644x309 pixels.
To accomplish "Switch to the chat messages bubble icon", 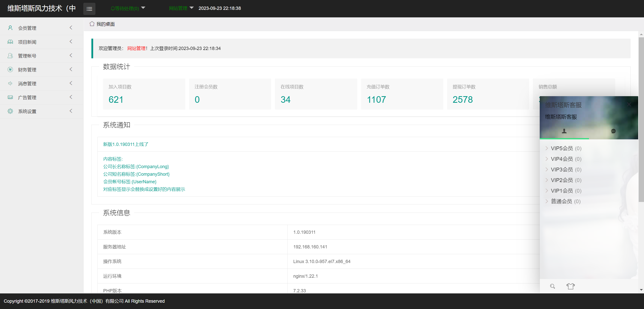I will [613, 131].
